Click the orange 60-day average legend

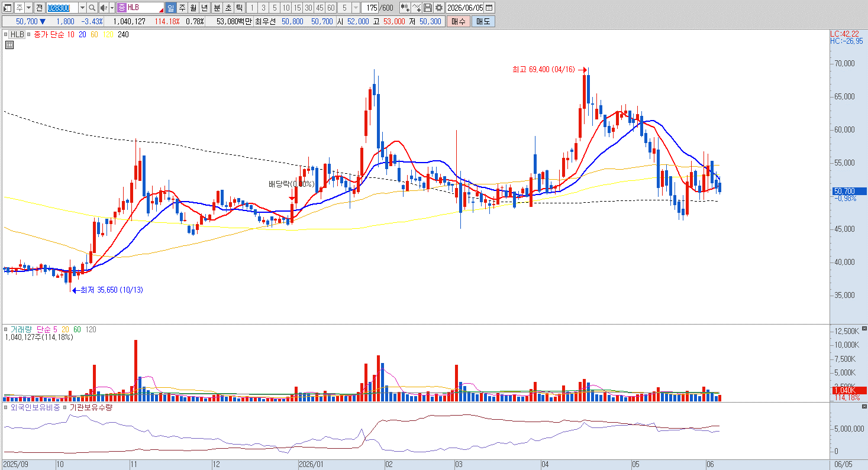click(x=95, y=34)
